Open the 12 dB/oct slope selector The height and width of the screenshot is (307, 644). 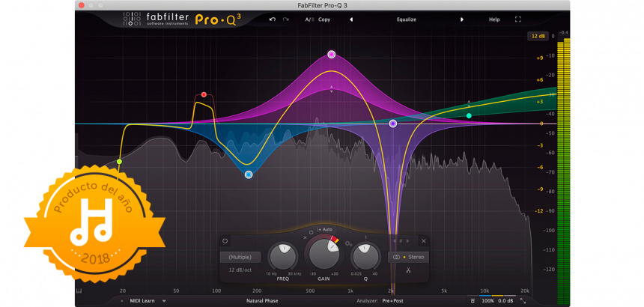240,270
